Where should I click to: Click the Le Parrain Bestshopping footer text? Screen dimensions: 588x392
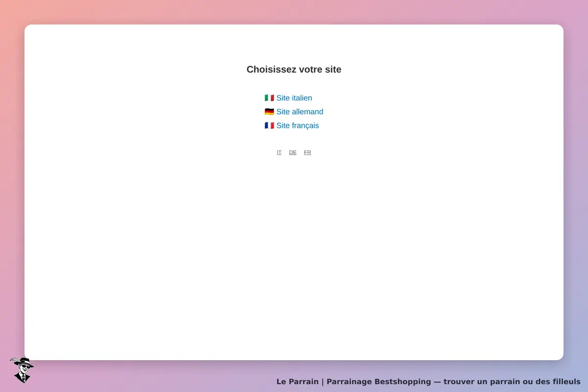(x=428, y=382)
